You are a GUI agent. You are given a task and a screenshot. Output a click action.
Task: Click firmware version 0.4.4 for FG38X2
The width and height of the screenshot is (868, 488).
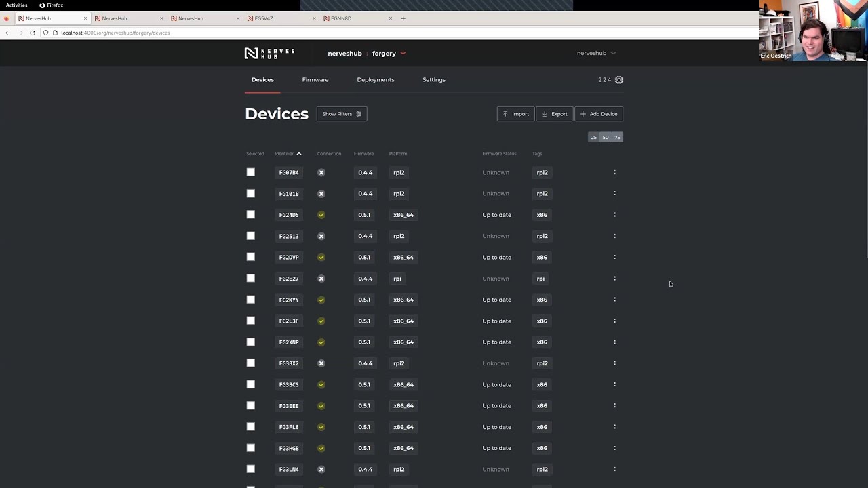pos(366,363)
